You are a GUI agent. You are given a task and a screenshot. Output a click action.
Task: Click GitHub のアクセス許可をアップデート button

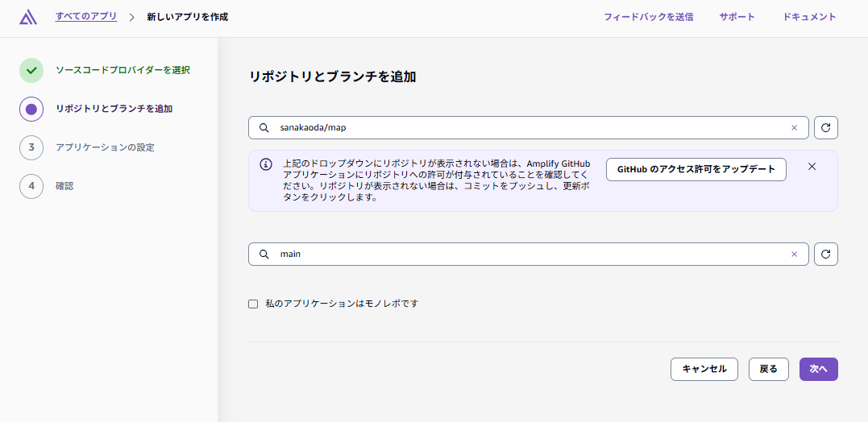696,169
